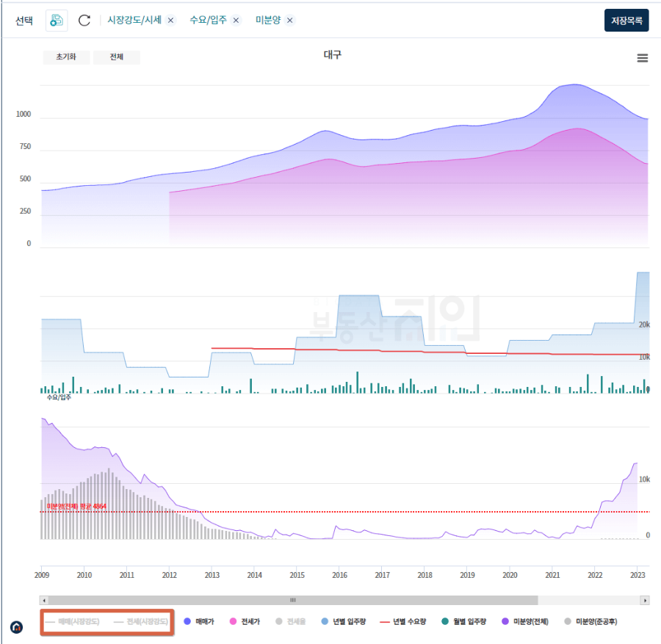Click the 초기화 reset button

66,57
